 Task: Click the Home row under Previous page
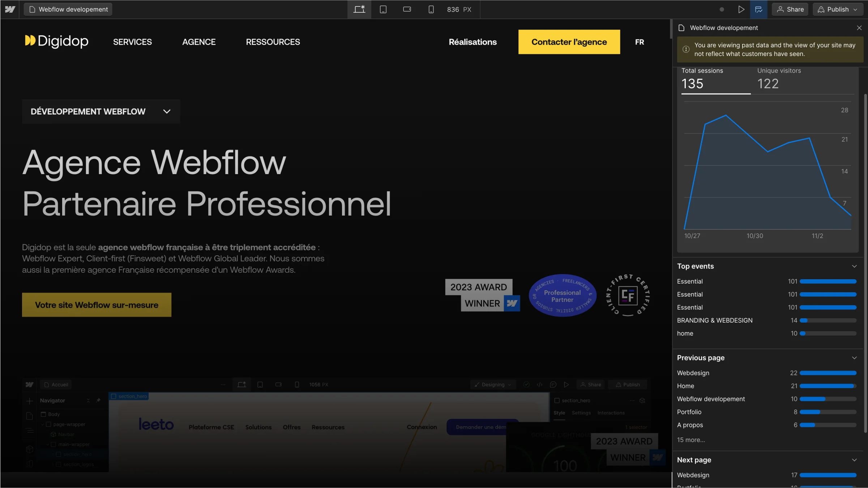pyautogui.click(x=767, y=386)
